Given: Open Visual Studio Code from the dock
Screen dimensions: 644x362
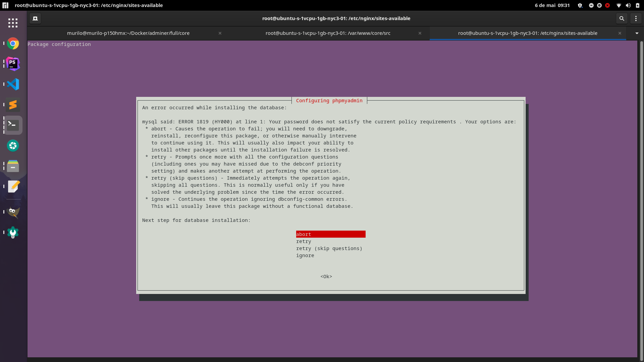Looking at the screenshot, I should coord(13,84).
